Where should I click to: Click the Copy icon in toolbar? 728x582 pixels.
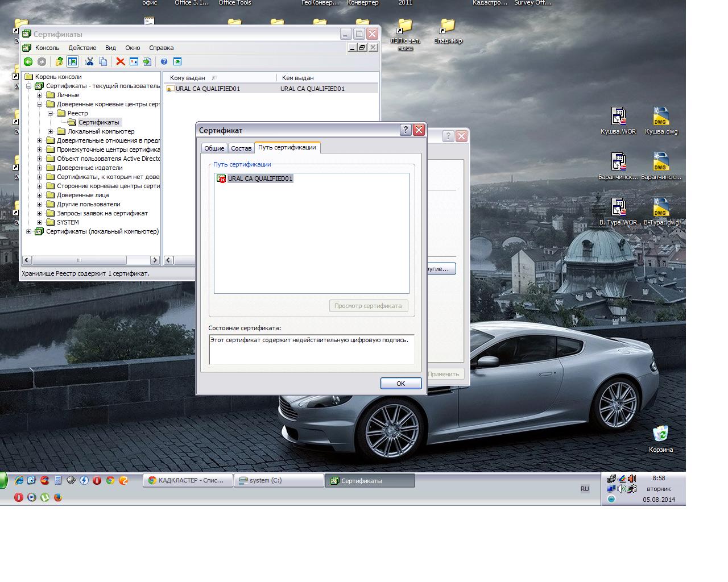point(103,62)
